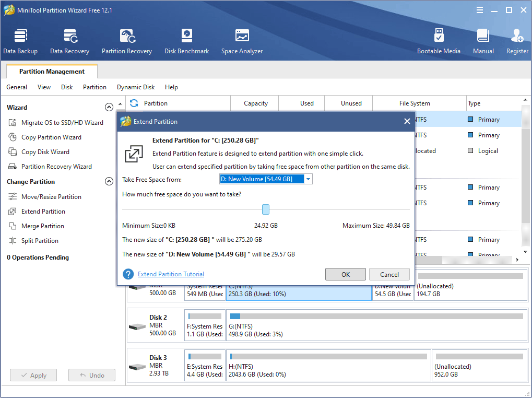
Task: Select the F:System Res partition on Disk 2
Action: pos(205,325)
